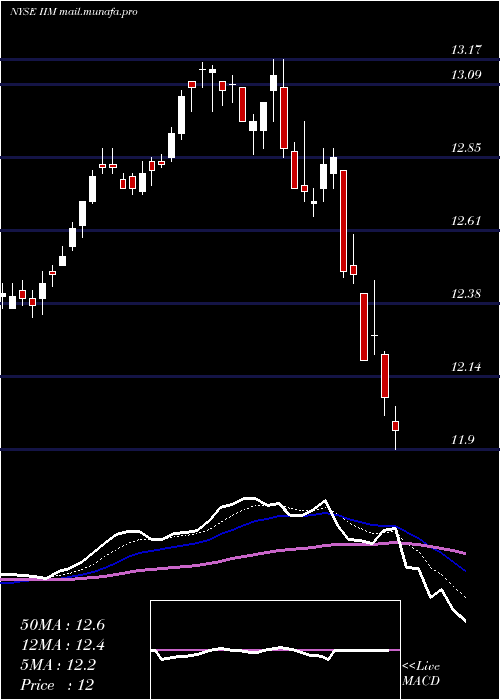
Task: Click the 13.17 price level label
Action: pos(466,49)
